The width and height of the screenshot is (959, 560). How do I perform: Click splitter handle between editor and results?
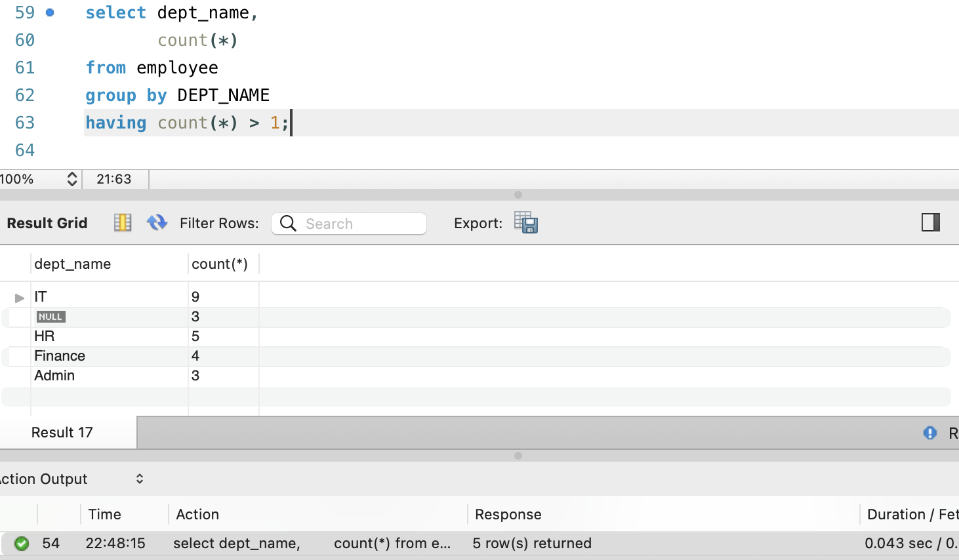point(518,195)
